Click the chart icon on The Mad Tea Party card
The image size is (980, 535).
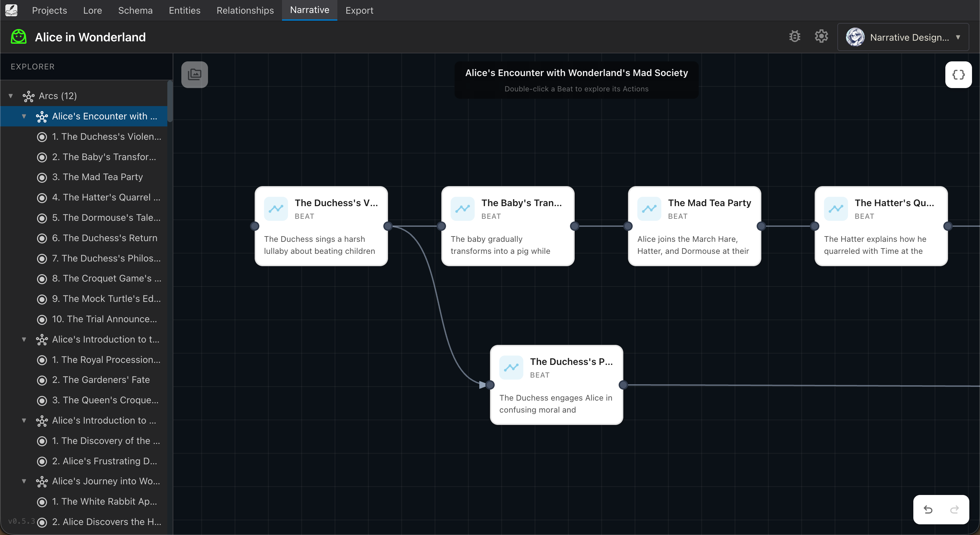(649, 209)
